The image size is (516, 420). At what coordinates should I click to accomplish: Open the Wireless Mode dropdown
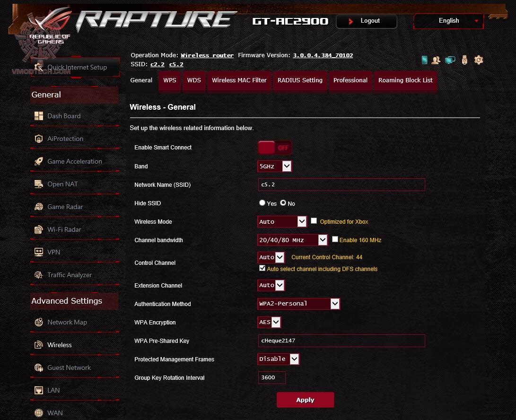(x=282, y=221)
